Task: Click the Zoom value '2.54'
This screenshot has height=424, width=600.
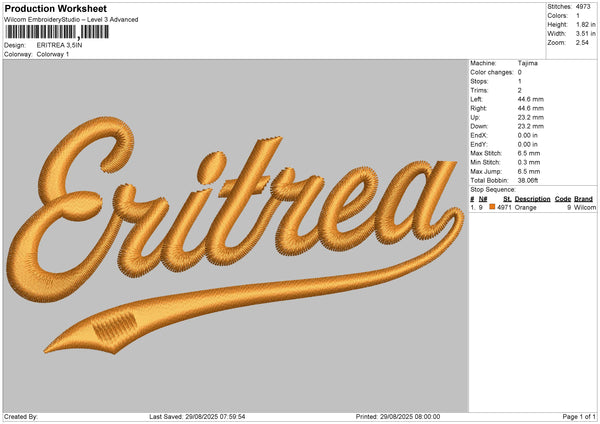Action: tap(582, 42)
